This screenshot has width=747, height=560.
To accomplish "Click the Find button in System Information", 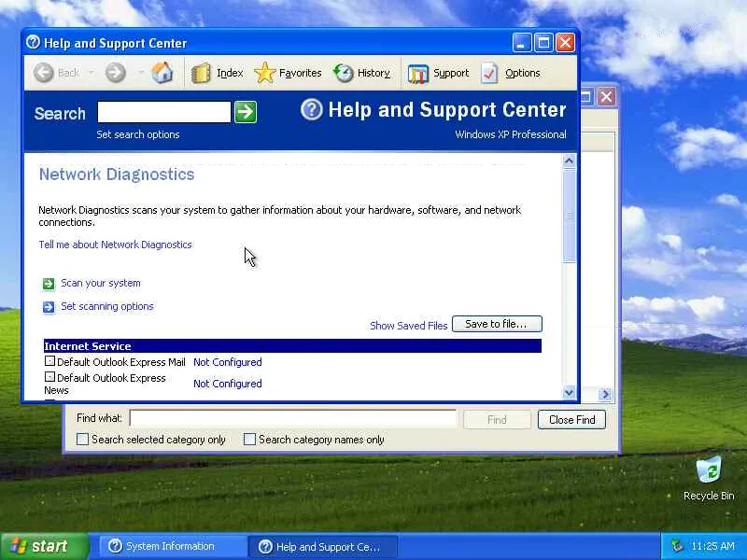I will click(x=497, y=419).
